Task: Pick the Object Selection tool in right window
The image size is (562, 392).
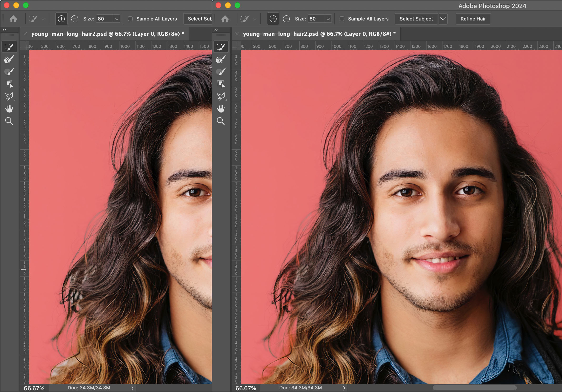Action: (x=221, y=84)
